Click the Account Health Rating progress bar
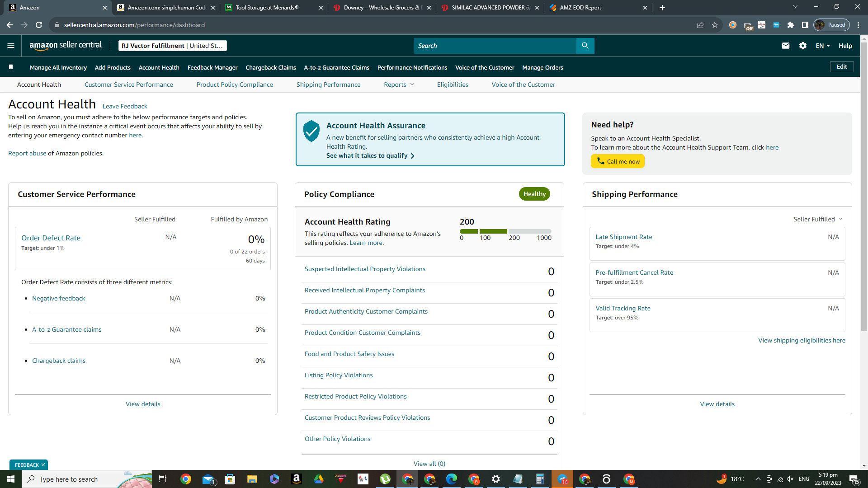Image resolution: width=868 pixels, height=488 pixels. (505, 231)
